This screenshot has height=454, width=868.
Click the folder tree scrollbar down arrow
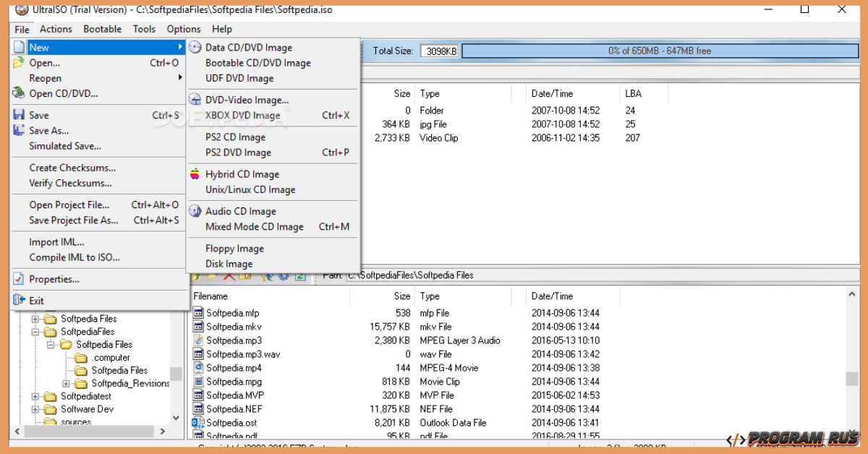pos(176,417)
